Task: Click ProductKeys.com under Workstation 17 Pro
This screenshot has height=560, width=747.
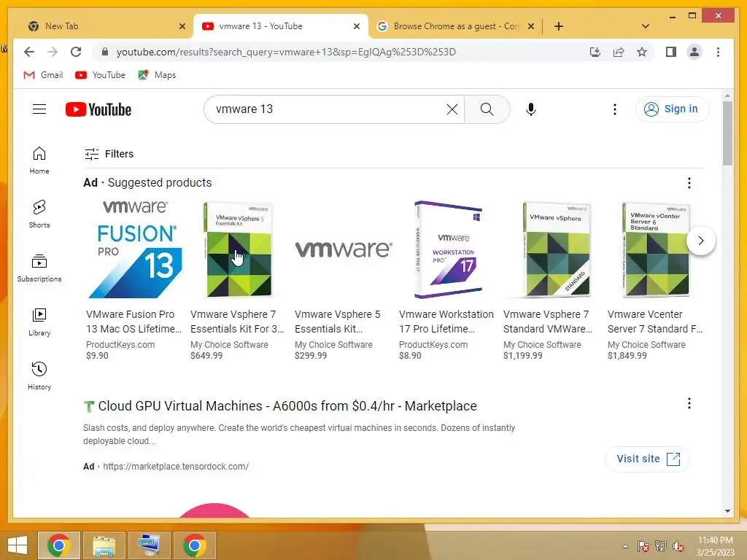Action: (x=433, y=345)
